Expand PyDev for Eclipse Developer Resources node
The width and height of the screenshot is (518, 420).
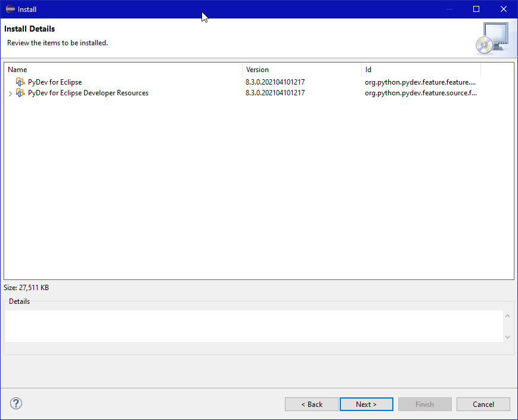[10, 94]
